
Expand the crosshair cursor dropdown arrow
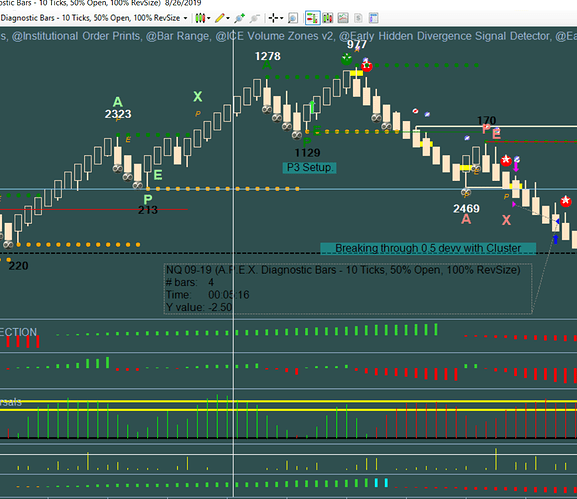click(282, 18)
